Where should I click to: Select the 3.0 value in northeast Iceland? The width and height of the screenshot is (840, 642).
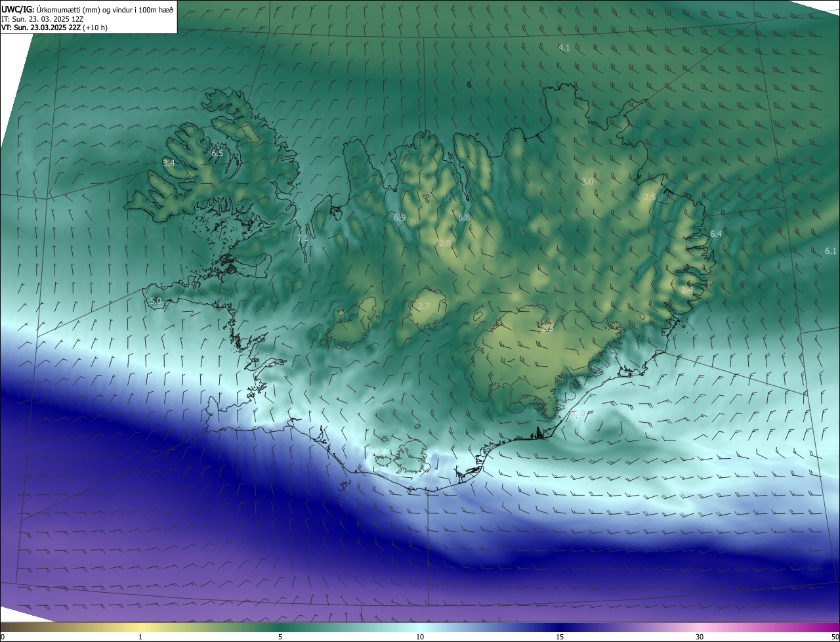(587, 181)
